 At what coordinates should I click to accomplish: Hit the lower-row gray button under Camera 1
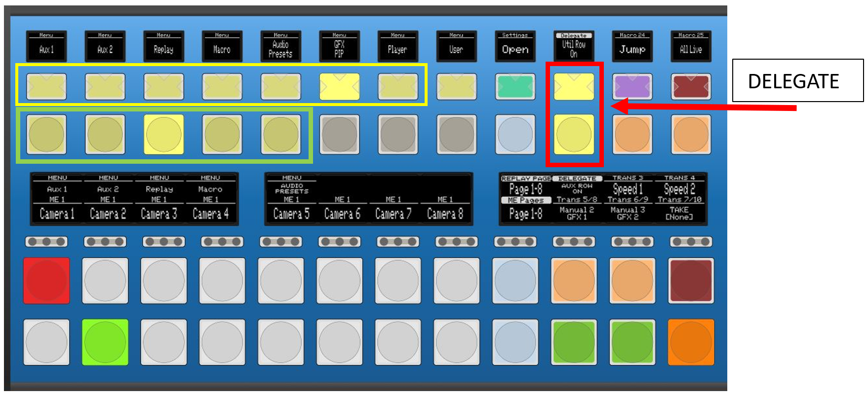(x=46, y=342)
